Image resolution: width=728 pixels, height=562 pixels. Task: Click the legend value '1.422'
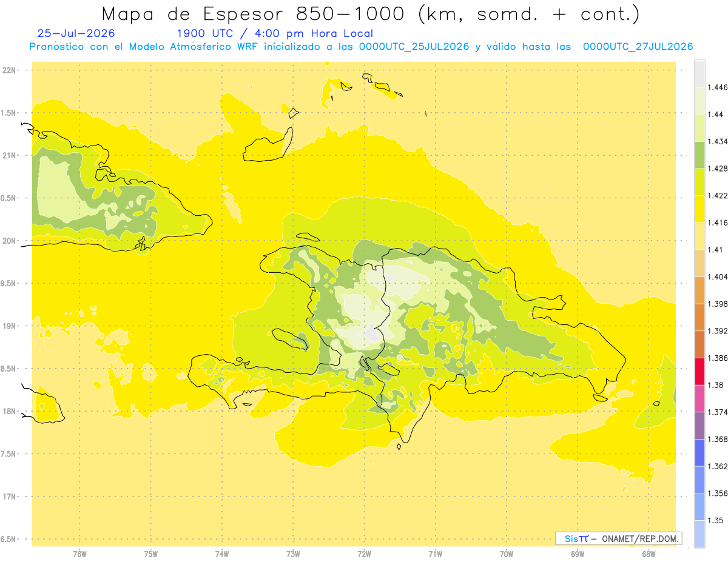[x=718, y=195]
